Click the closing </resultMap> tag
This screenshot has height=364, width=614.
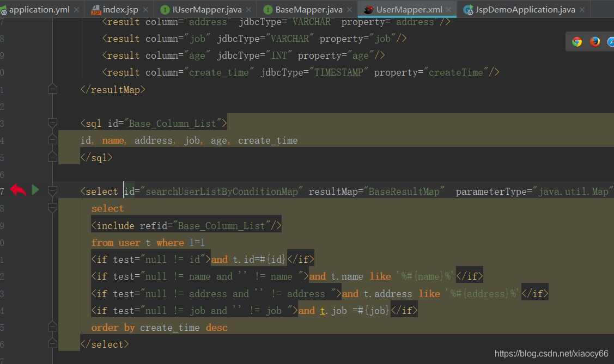113,90
